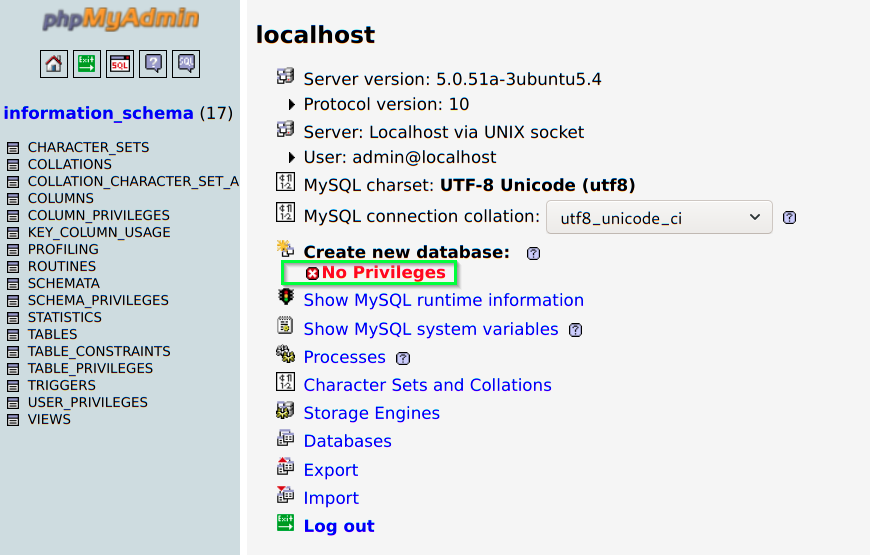870x555 pixels.
Task: Click the Databases icon
Action: point(285,438)
